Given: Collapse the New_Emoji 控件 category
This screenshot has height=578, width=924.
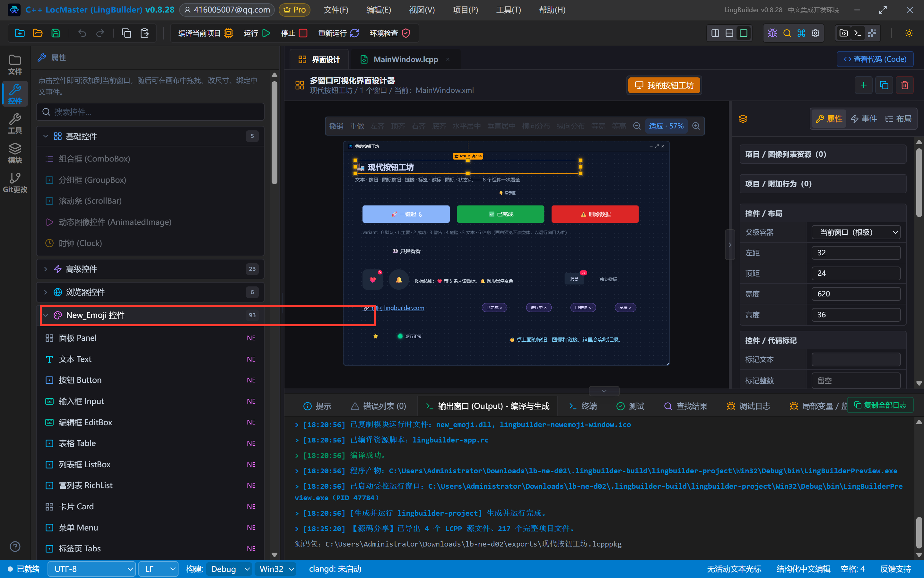Looking at the screenshot, I should pos(150,315).
